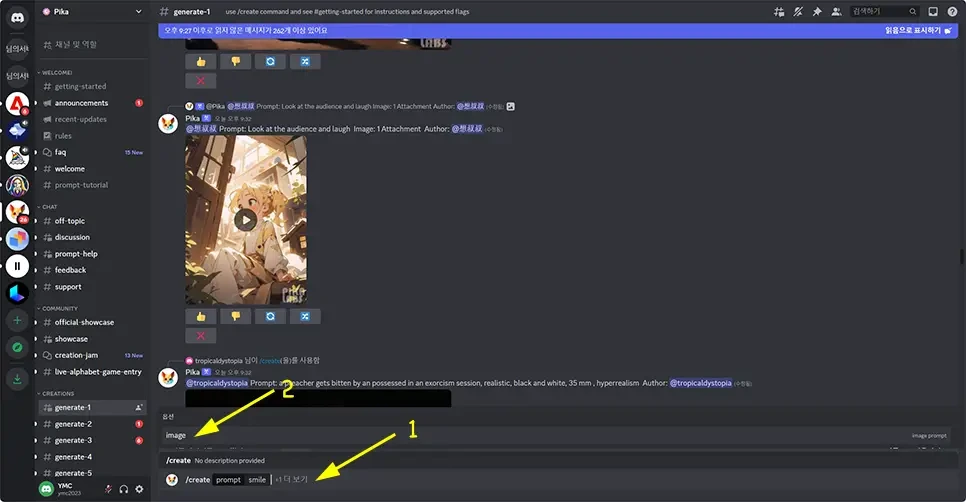
Task: Remix shuffle button for top video
Action: click(x=305, y=62)
